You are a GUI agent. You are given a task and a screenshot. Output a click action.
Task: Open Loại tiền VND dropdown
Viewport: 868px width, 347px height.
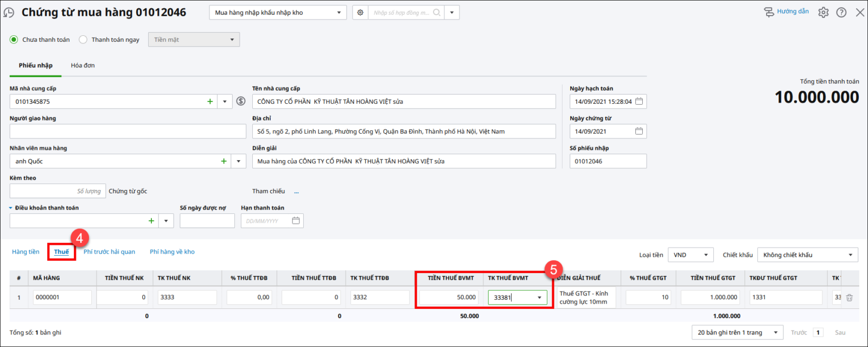(x=706, y=255)
